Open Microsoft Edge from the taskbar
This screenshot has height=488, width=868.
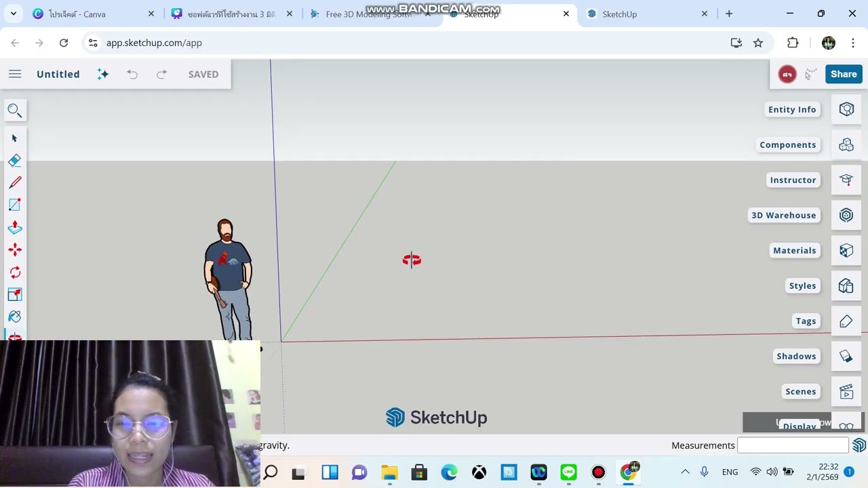(x=449, y=472)
